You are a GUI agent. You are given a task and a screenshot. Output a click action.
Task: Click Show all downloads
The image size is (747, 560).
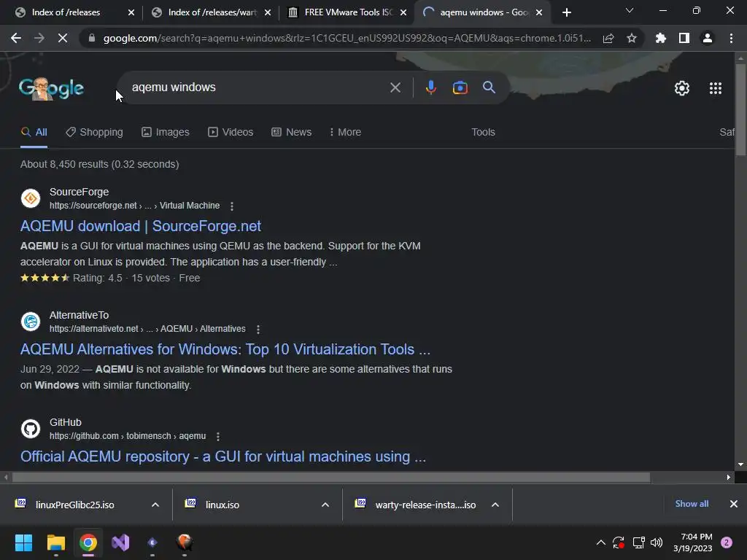point(692,504)
